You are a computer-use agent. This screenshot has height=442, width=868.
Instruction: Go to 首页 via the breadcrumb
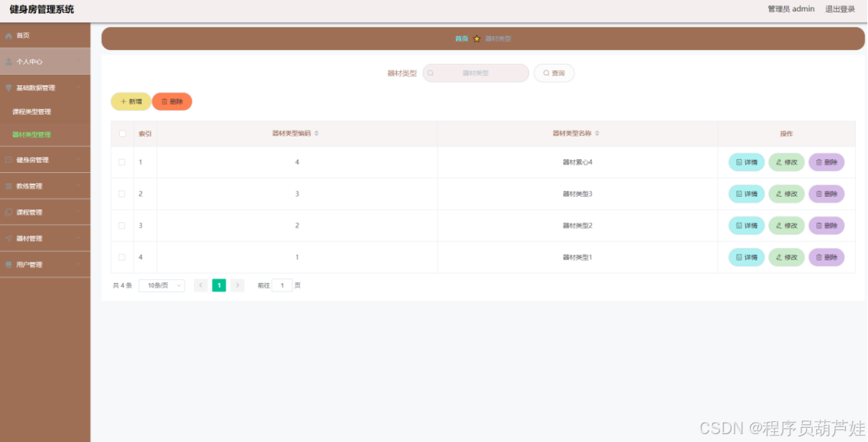point(462,39)
